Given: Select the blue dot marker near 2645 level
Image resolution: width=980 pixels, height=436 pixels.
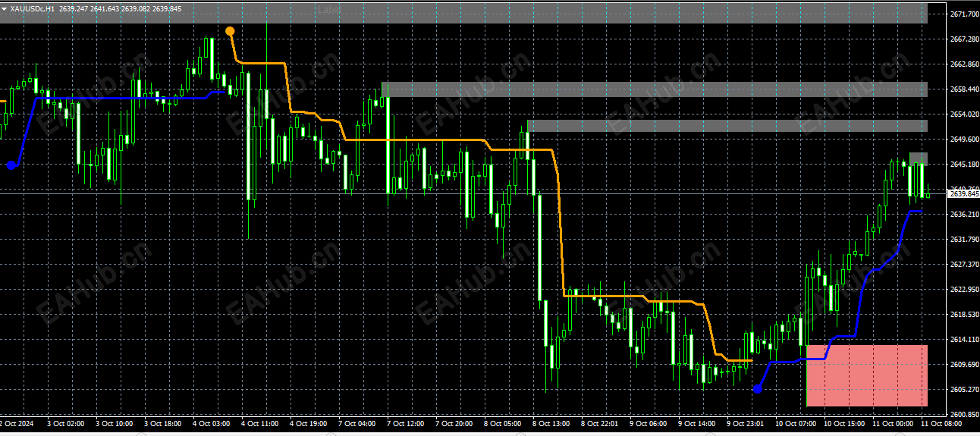Looking at the screenshot, I should (x=11, y=165).
